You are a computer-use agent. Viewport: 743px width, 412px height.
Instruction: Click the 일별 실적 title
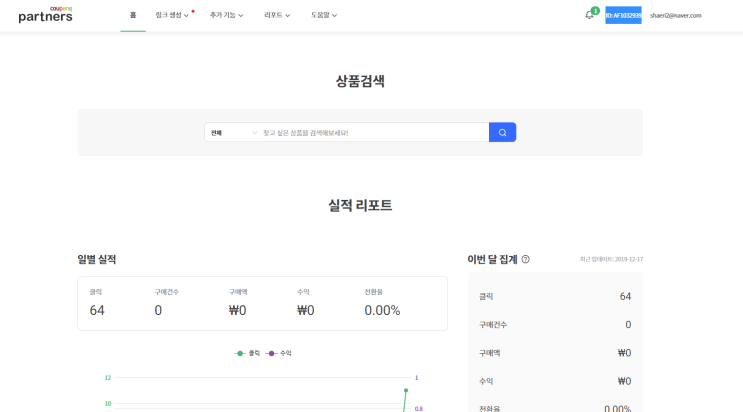pyautogui.click(x=97, y=259)
